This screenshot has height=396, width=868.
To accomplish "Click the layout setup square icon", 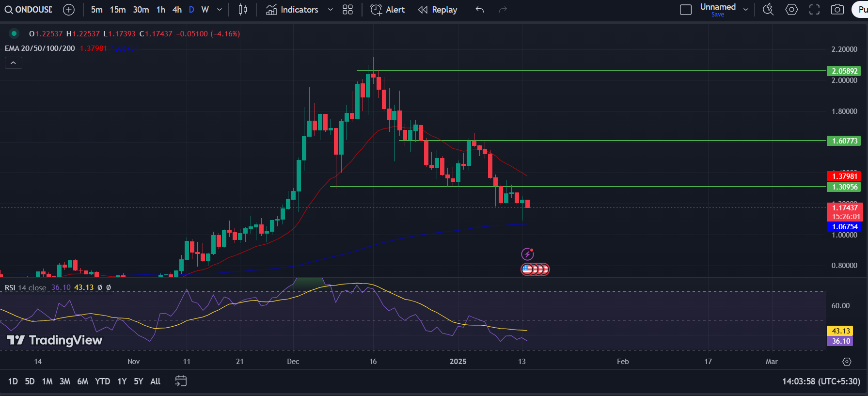I will click(x=686, y=10).
